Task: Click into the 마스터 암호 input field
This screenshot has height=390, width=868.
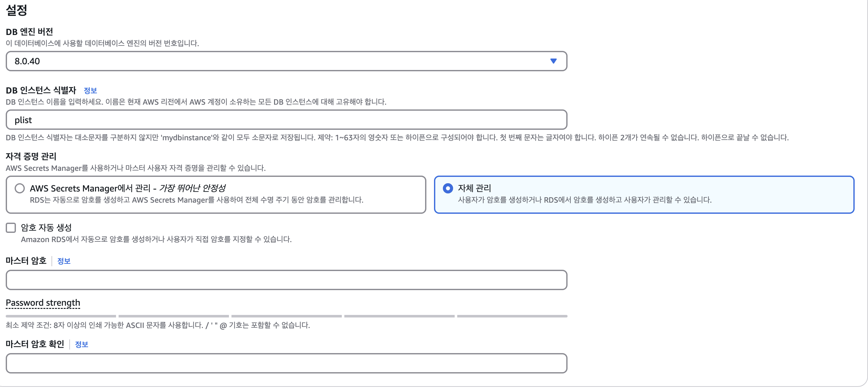Action: coord(286,280)
